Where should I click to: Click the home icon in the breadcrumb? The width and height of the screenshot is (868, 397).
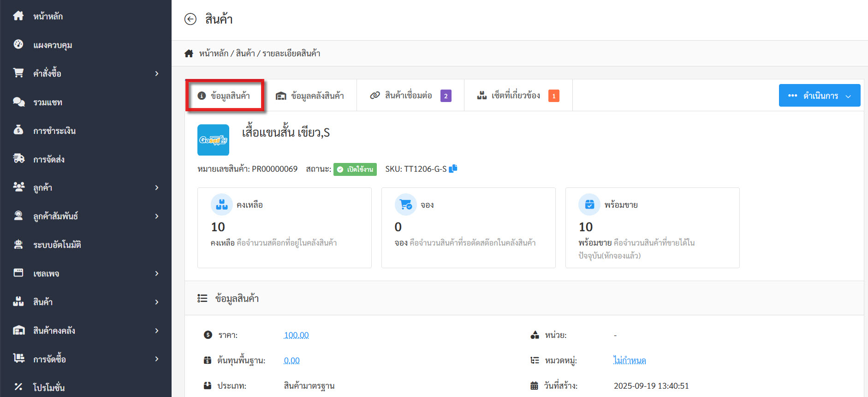click(189, 54)
